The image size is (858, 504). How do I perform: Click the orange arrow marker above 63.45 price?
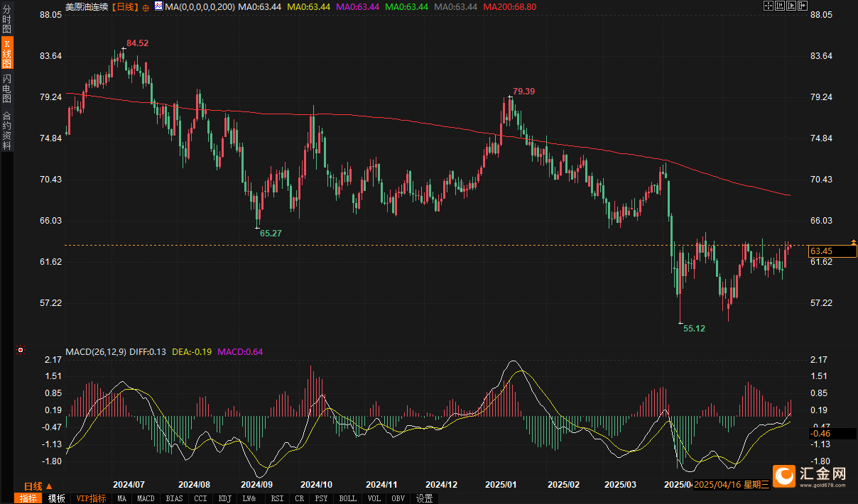click(854, 243)
